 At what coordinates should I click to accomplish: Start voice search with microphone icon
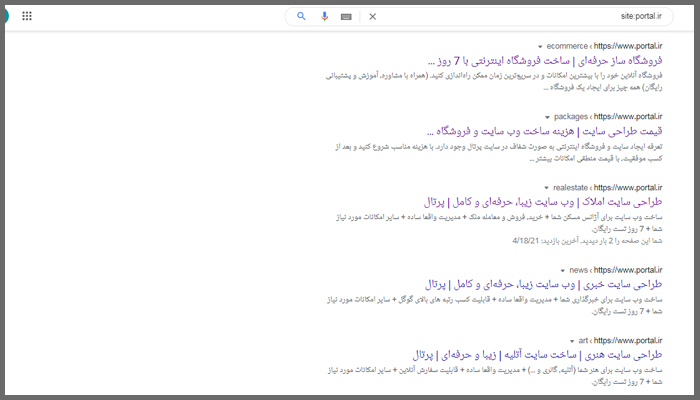pos(325,17)
